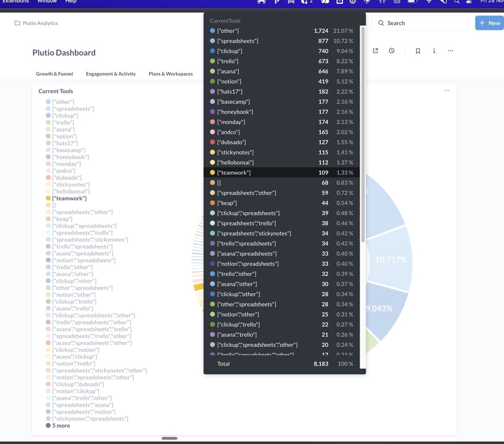
Task: Select ["hats17"] legend label in card
Action: tap(65, 143)
